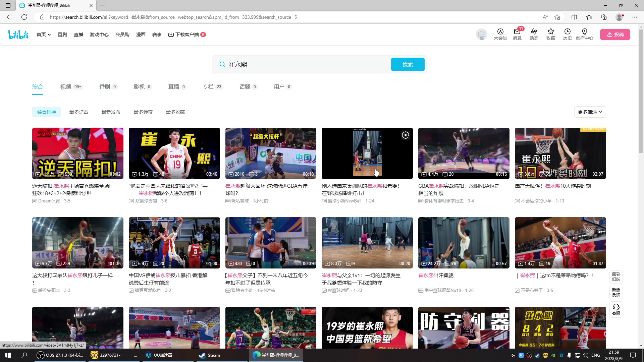
Task: Click the 大会员 membership icon
Action: tap(500, 35)
